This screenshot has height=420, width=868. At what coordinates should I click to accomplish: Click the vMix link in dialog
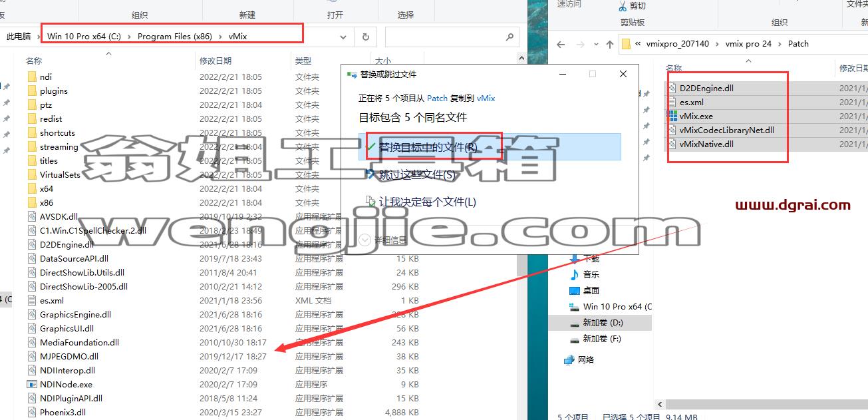click(x=486, y=99)
